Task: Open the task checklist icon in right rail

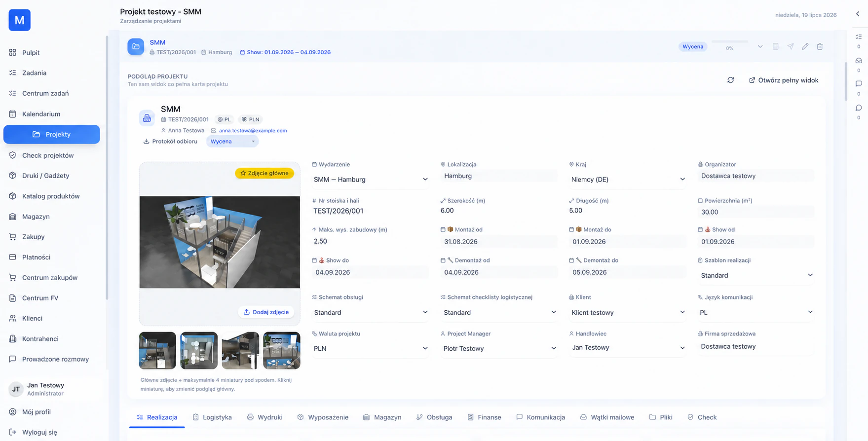Action: coord(859,37)
